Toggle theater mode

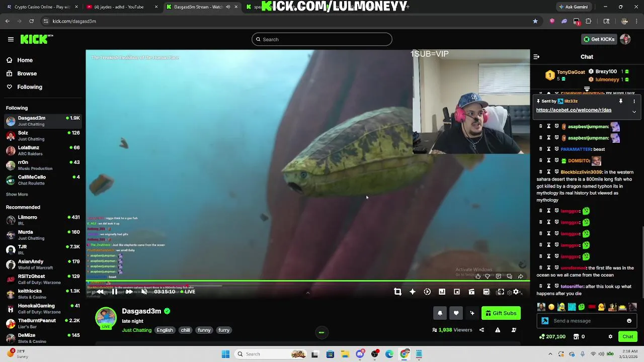point(486,292)
